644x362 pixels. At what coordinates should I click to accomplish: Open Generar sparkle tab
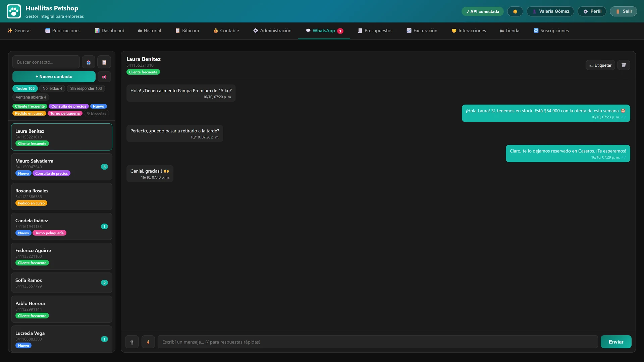[19, 31]
